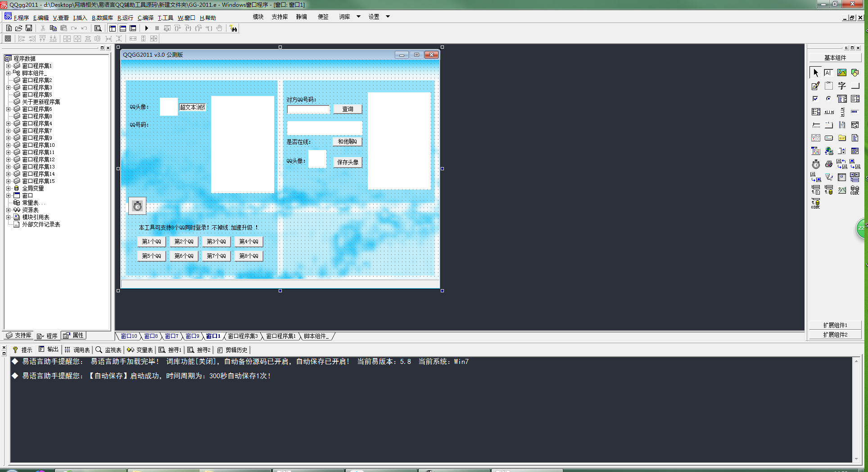868x472 pixels.
Task: Click the 第8个QQ button
Action: (249, 256)
